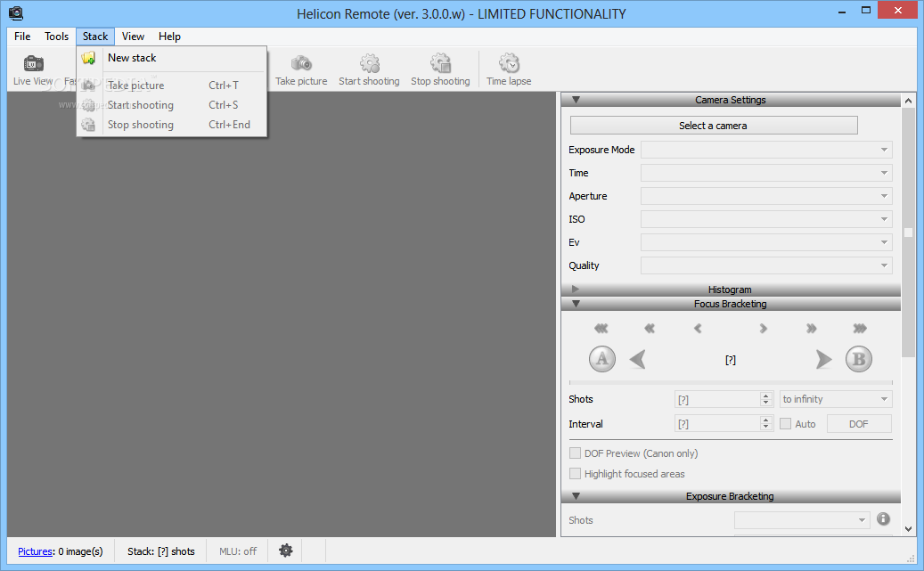Open the Help menu
Image resolution: width=924 pixels, height=571 pixels.
click(169, 37)
